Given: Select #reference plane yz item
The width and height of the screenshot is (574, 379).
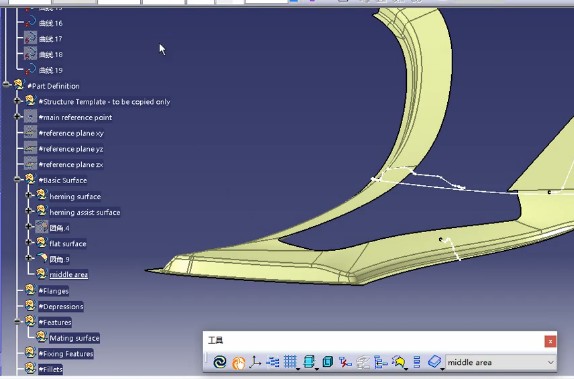Looking at the screenshot, I should [71, 149].
